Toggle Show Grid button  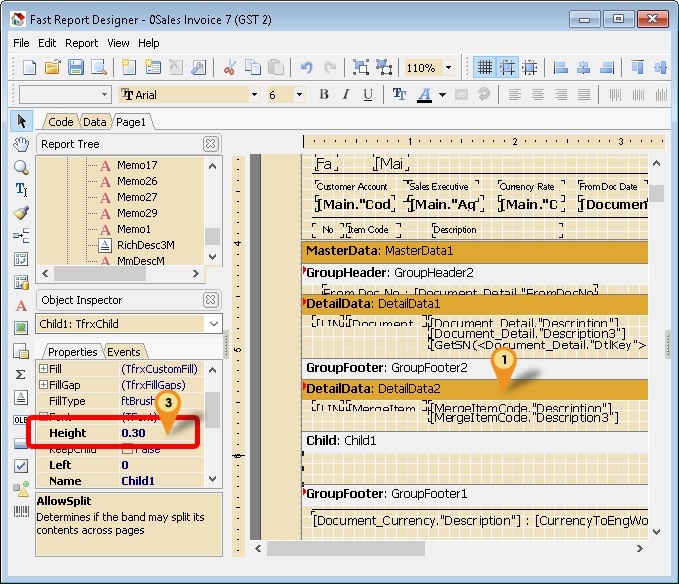(x=485, y=68)
